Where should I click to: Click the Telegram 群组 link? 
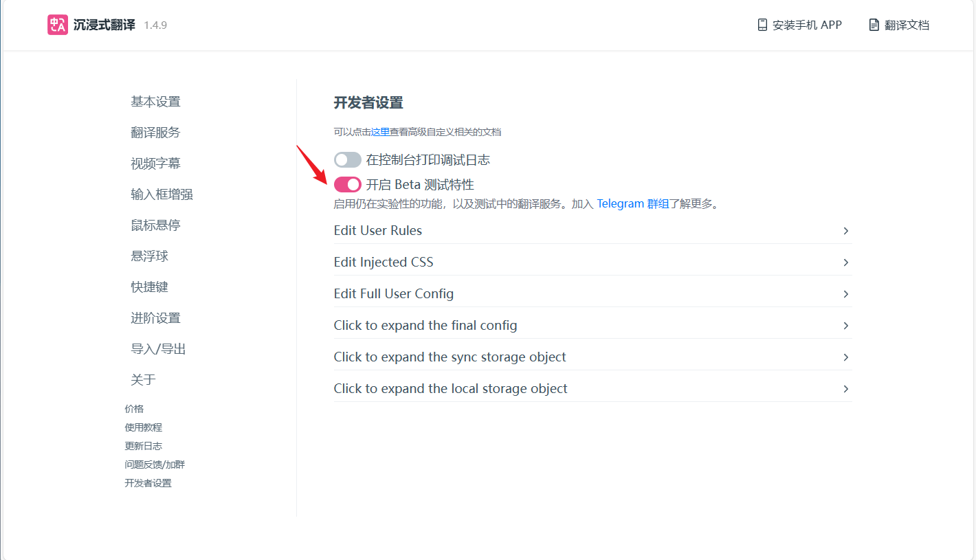point(632,203)
